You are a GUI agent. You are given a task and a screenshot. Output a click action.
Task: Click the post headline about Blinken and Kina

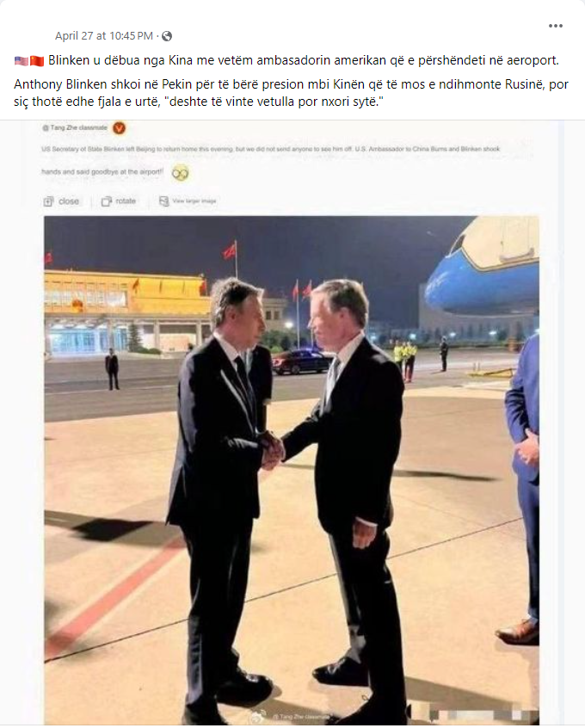click(304, 60)
